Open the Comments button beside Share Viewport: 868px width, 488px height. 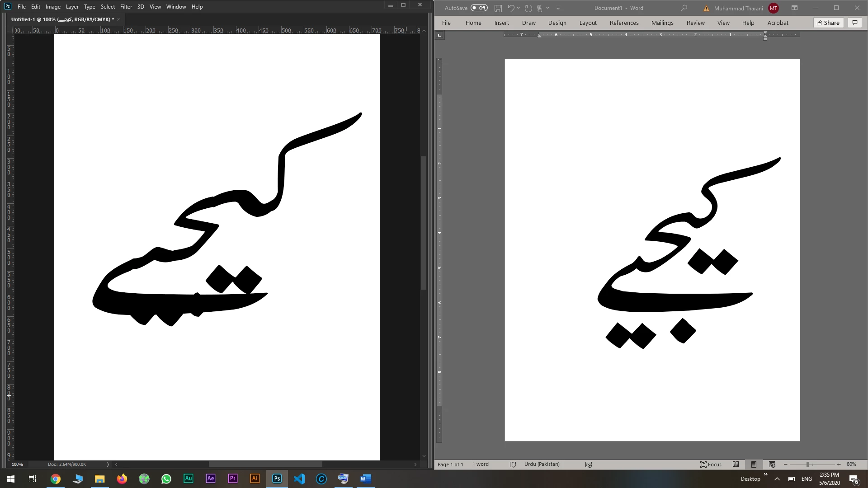(x=854, y=23)
